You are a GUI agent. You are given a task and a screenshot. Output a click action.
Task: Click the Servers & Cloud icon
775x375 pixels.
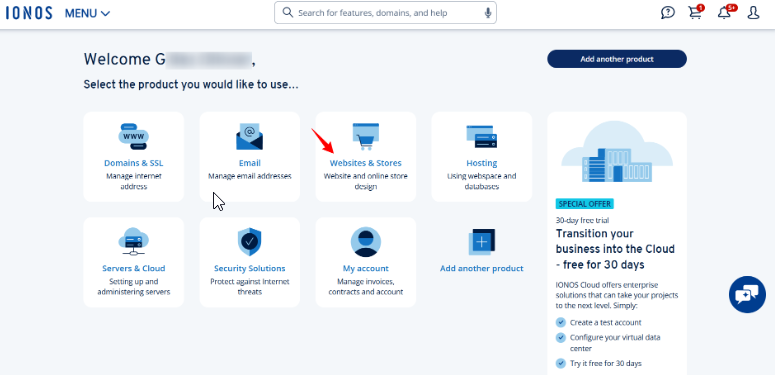tap(133, 242)
